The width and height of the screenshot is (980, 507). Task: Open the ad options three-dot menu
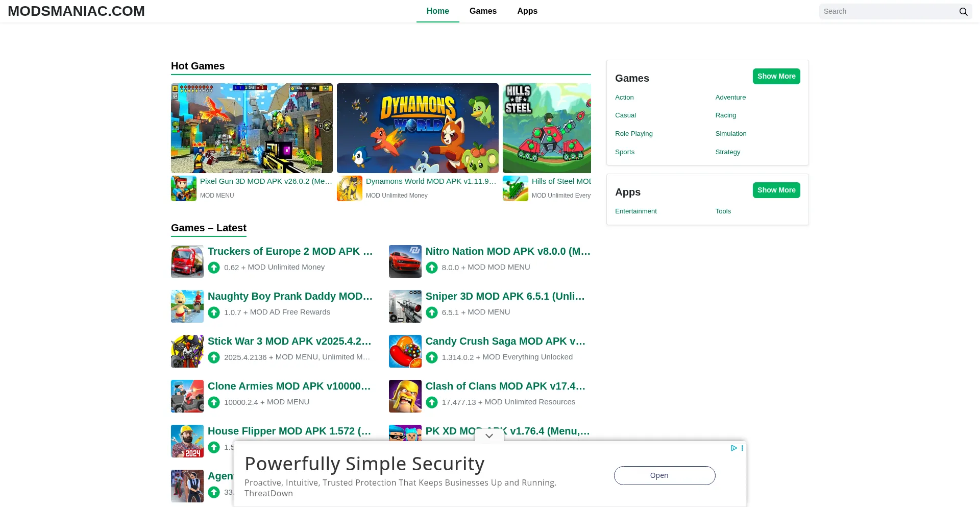(x=742, y=448)
